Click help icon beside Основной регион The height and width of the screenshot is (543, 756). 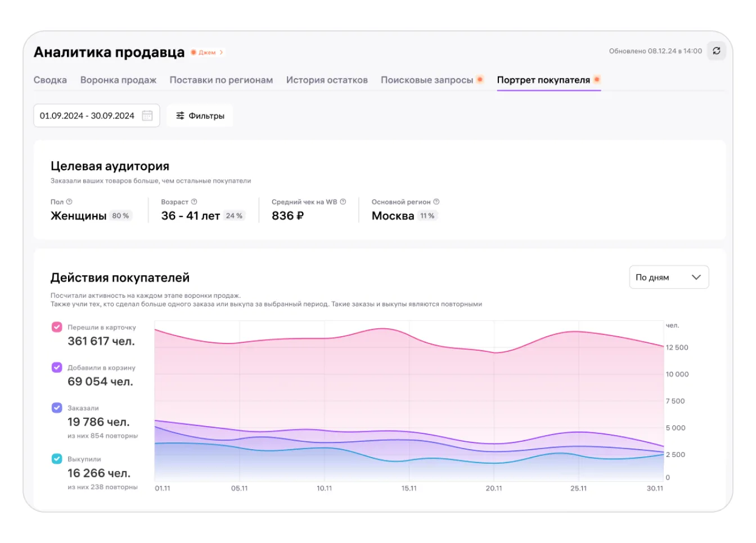click(436, 202)
